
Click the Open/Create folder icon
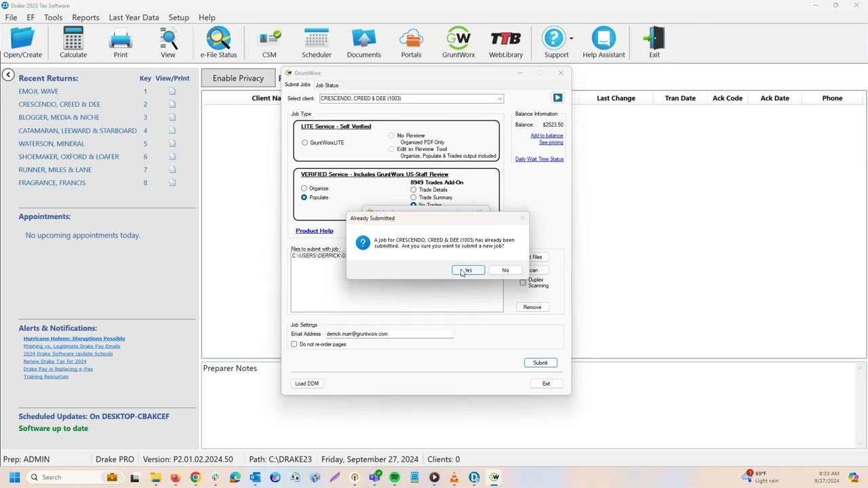click(x=22, y=42)
